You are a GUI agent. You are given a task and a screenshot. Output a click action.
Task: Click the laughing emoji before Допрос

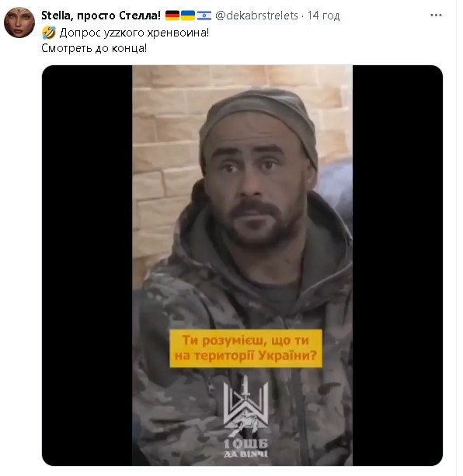coord(49,33)
